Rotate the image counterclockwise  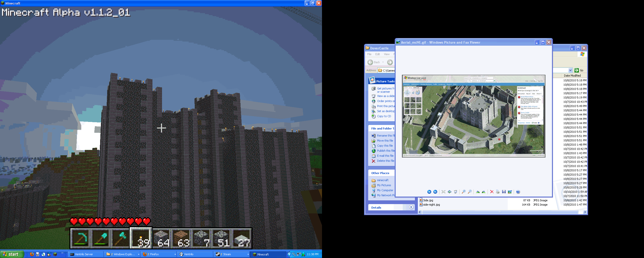484,192
